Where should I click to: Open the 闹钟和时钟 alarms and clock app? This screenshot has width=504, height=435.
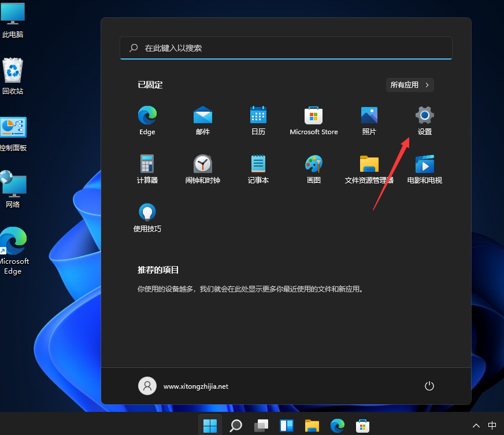pos(202,164)
